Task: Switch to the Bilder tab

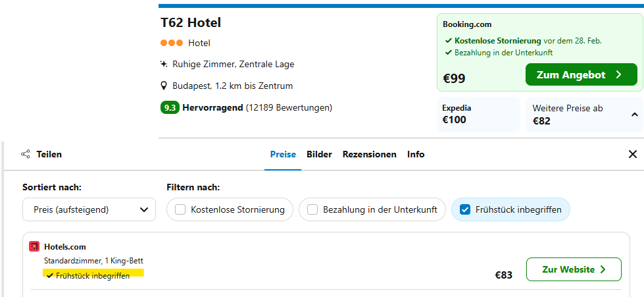Action: tap(319, 154)
